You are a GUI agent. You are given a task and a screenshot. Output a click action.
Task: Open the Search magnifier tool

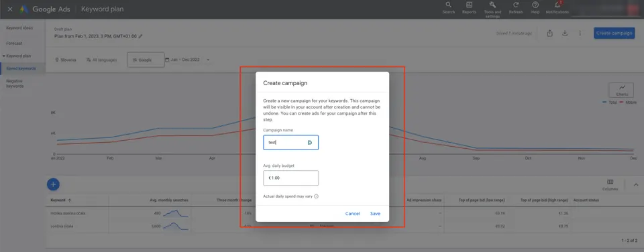click(x=449, y=7)
